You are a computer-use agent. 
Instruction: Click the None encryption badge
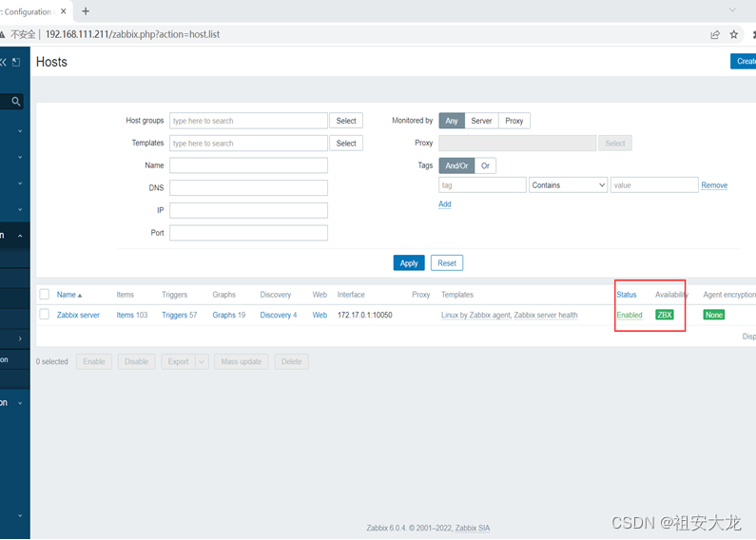click(714, 315)
